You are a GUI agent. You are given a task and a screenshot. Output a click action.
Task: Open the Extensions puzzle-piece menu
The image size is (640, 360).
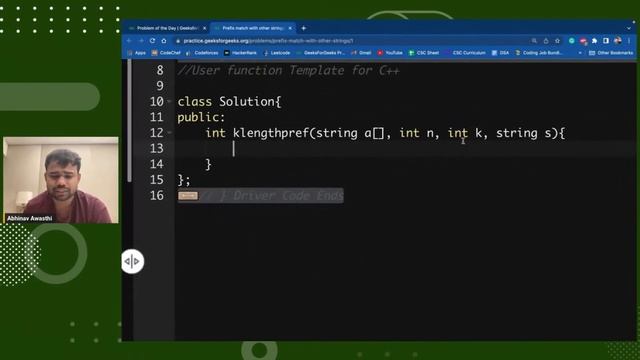click(x=595, y=41)
